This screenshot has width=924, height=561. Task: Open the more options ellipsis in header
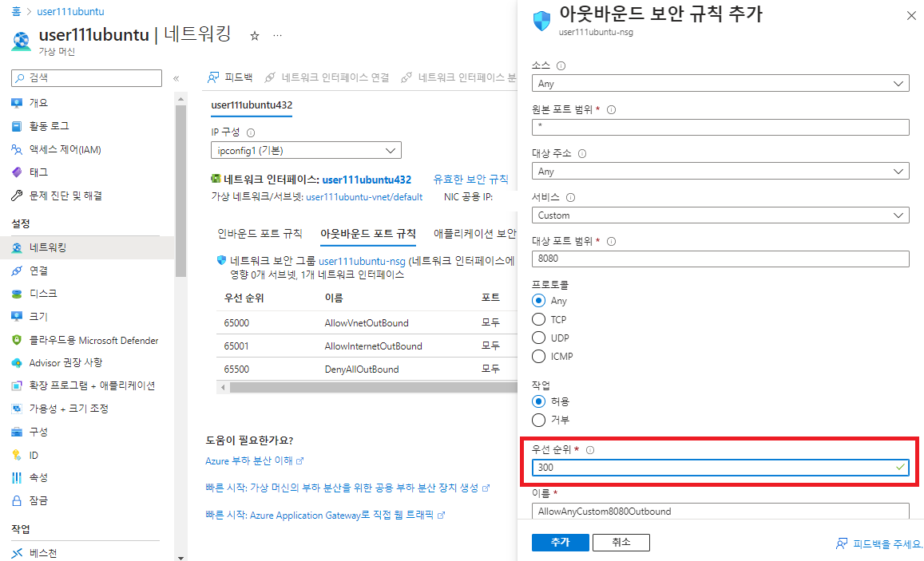pos(278,36)
